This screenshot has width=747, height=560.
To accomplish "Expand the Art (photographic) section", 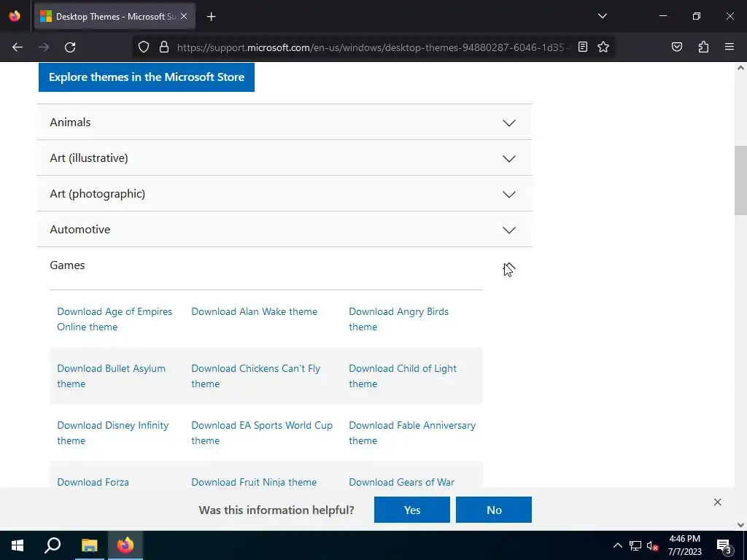I will pyautogui.click(x=285, y=193).
